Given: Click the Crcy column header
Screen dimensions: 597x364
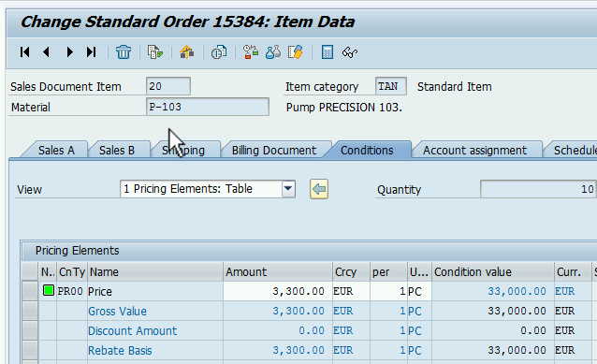Looking at the screenshot, I should [x=351, y=272].
